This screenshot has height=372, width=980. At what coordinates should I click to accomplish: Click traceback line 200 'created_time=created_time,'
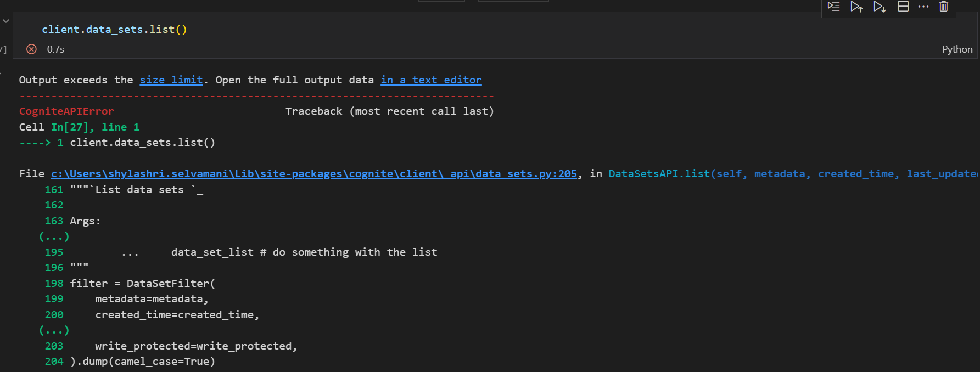[x=152, y=315]
